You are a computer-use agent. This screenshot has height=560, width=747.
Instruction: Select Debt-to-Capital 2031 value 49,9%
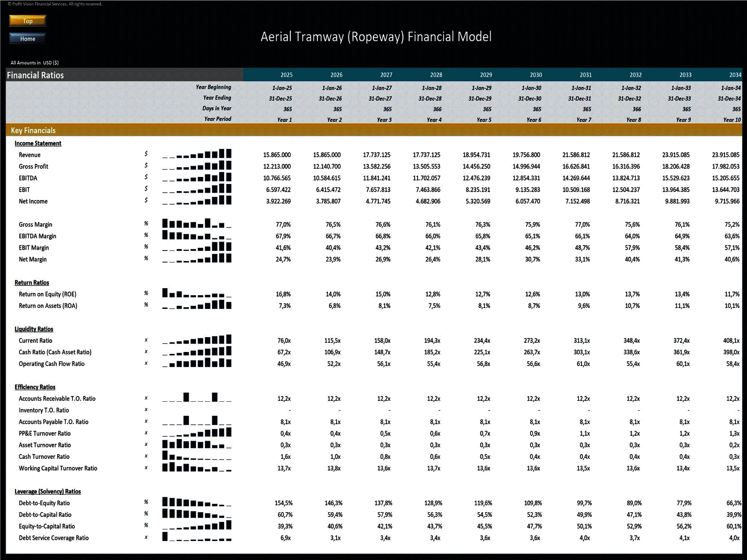584,515
